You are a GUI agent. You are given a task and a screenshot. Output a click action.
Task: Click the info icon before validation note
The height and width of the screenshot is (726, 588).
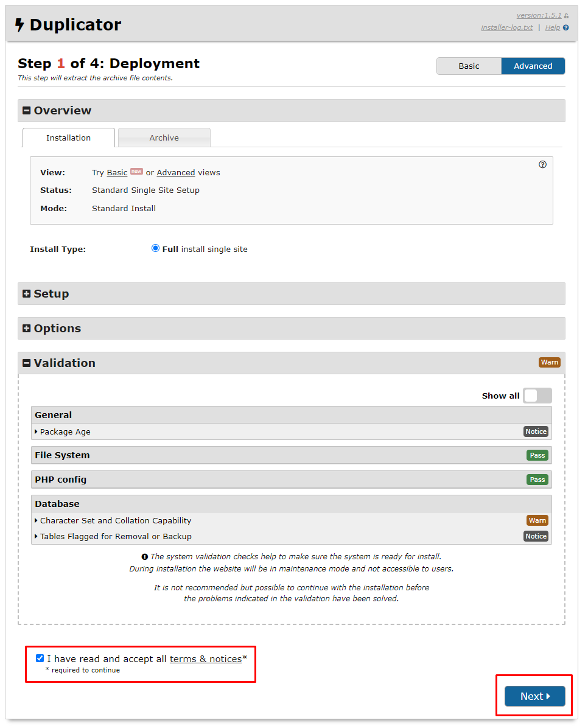coord(144,557)
